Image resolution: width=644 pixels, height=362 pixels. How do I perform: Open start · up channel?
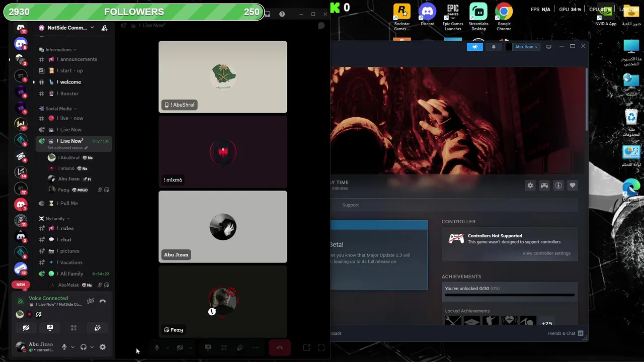(x=74, y=70)
